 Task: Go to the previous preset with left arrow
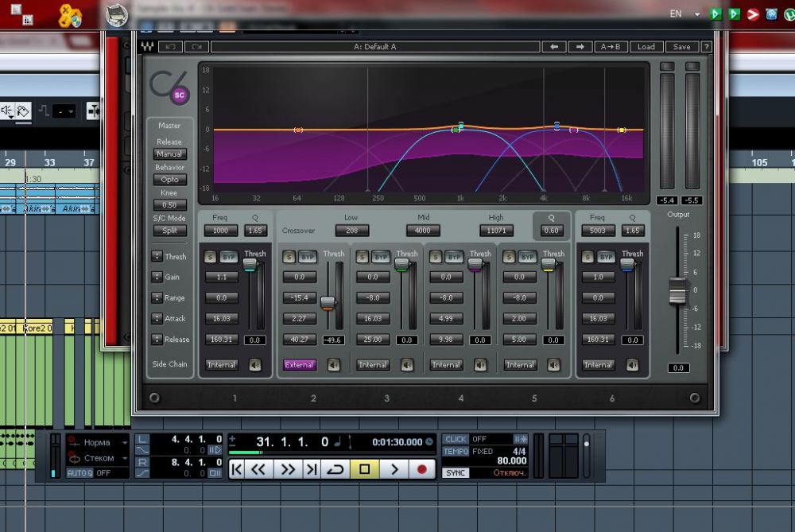[553, 47]
